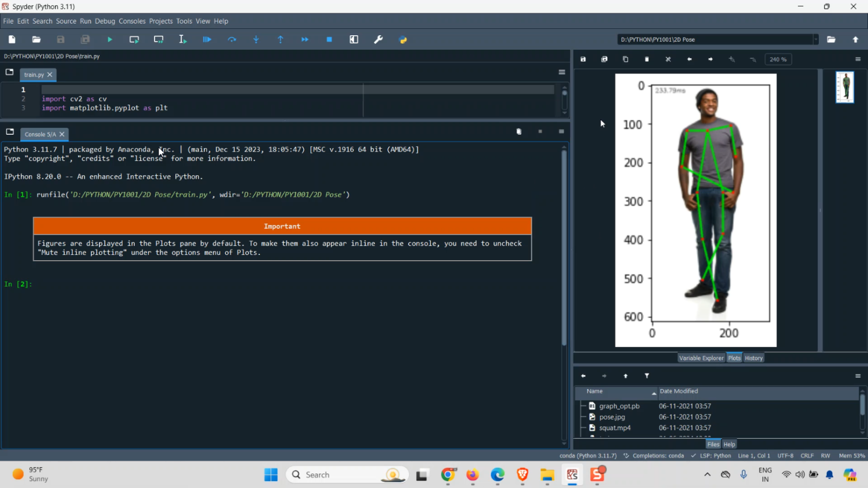Remove all plots with the X icon
The width and height of the screenshot is (868, 488).
click(x=668, y=60)
